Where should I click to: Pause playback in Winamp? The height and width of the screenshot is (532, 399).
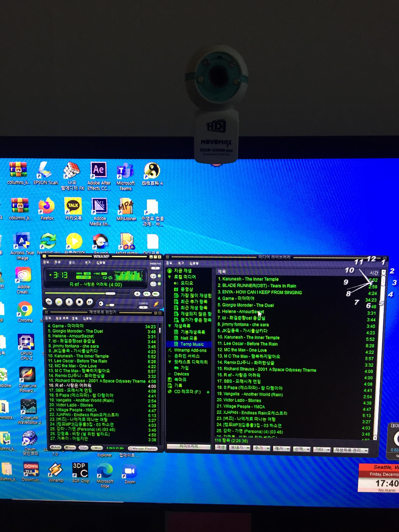(69, 302)
